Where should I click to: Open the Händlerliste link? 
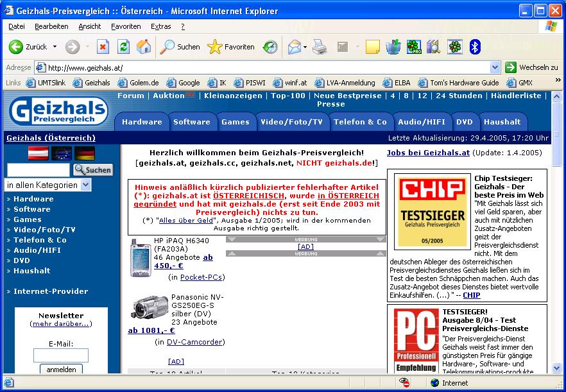click(516, 96)
